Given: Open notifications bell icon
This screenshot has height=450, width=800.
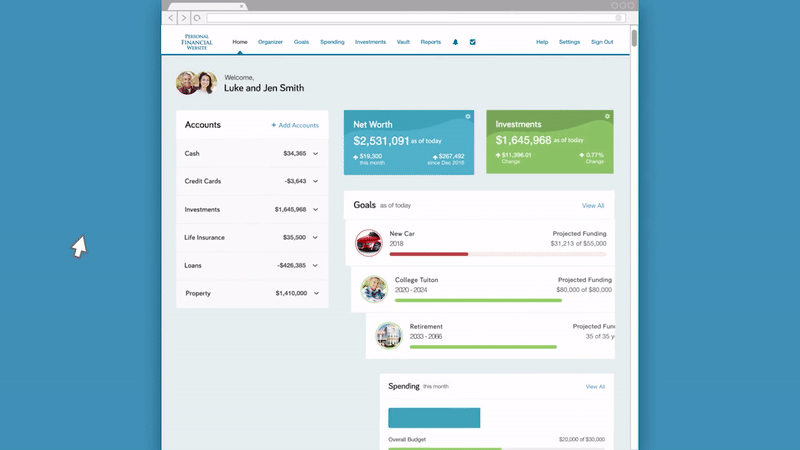Looking at the screenshot, I should (455, 42).
